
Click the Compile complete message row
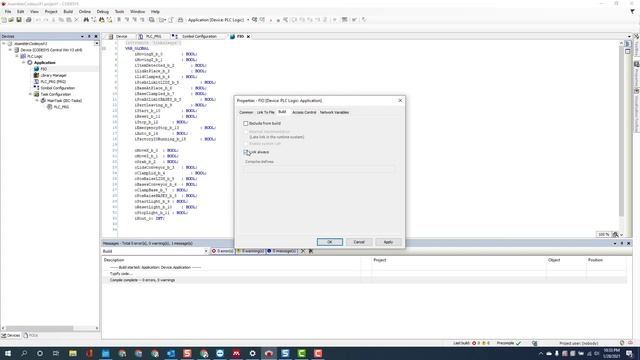[x=364, y=280]
